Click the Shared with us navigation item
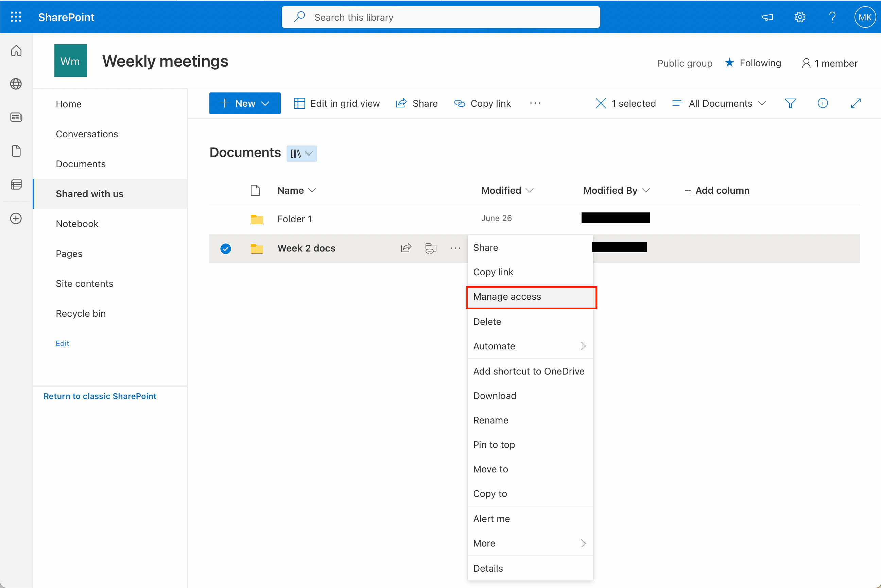The width and height of the screenshot is (881, 588). pyautogui.click(x=90, y=193)
